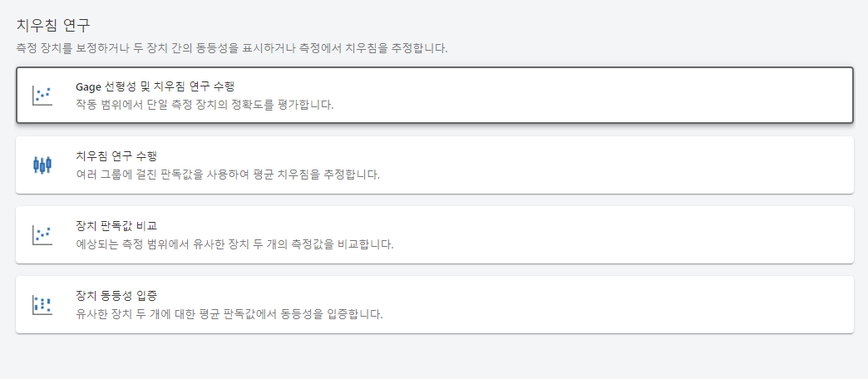Click the 장치 동등성 입증 dot plot icon
The image size is (868, 379).
tap(42, 304)
